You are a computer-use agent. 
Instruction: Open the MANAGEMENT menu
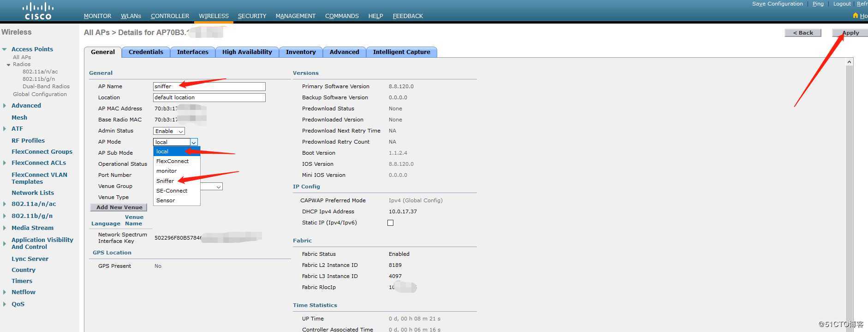(x=296, y=16)
